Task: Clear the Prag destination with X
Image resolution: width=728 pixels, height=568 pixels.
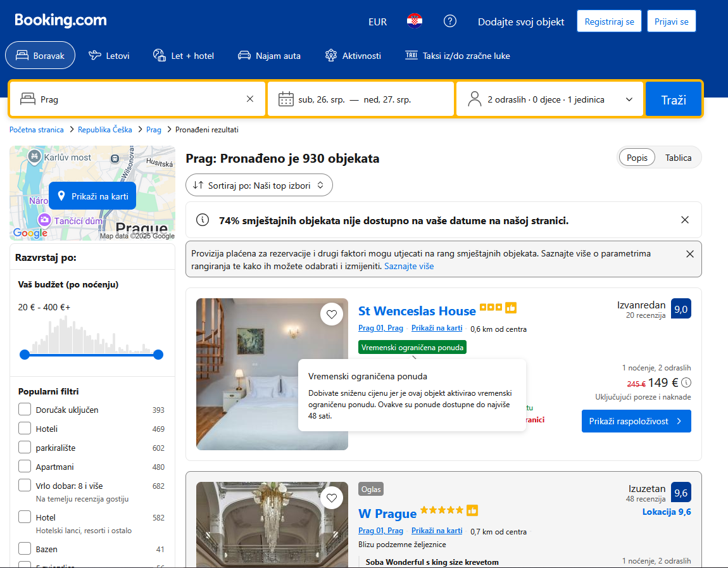Action: tap(250, 99)
